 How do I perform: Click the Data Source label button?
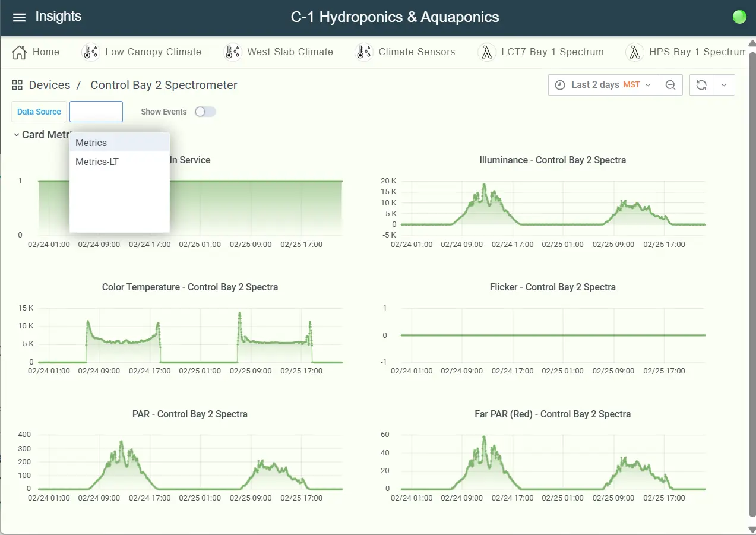click(x=39, y=112)
